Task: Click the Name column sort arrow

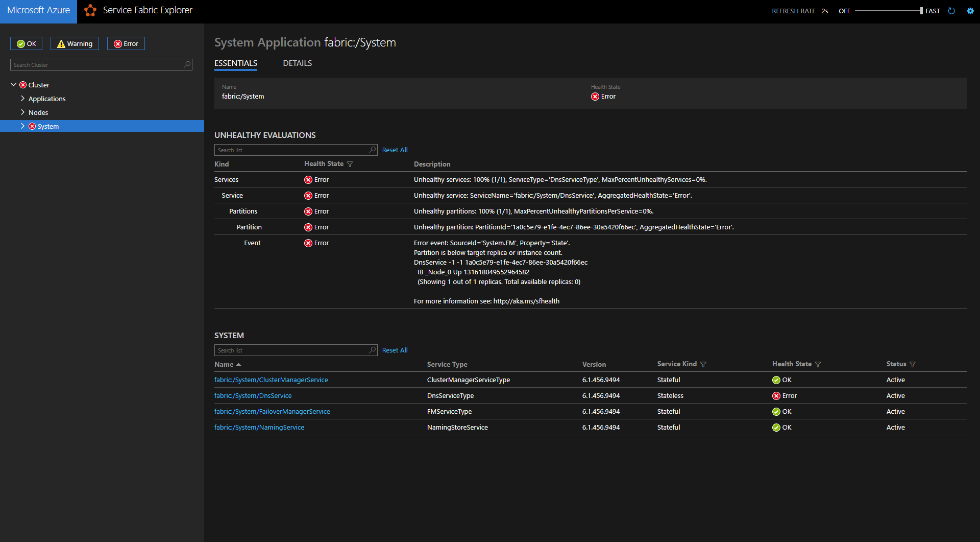Action: coord(238,364)
